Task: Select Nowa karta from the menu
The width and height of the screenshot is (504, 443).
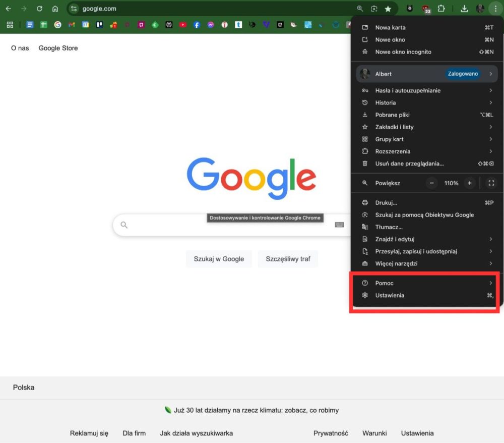Action: click(x=427, y=27)
